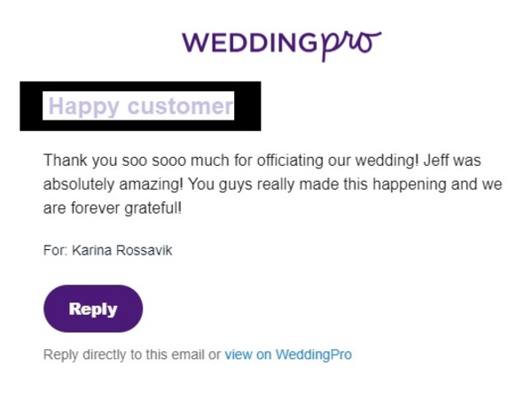Click the "forever grateful!" text line
The width and height of the screenshot is (532, 399).
click(x=126, y=208)
